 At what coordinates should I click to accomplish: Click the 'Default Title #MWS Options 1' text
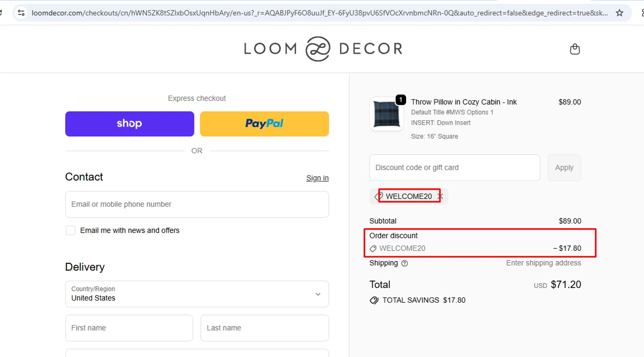point(452,112)
